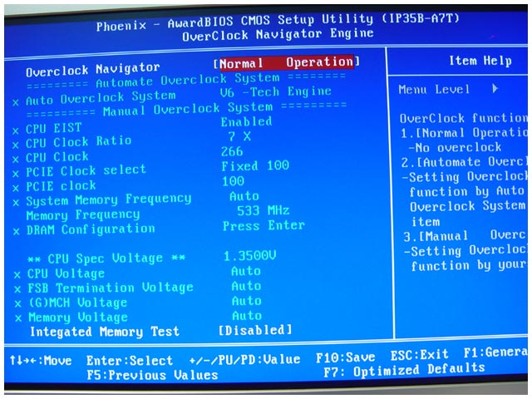The height and width of the screenshot is (399, 532).
Task: Select the Integrated Memory Test label
Action: pyautogui.click(x=105, y=332)
